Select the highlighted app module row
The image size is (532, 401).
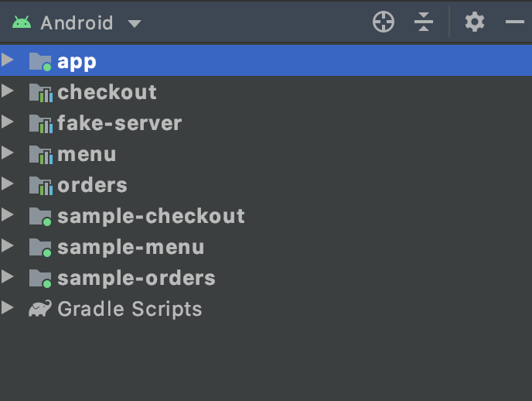click(x=266, y=61)
